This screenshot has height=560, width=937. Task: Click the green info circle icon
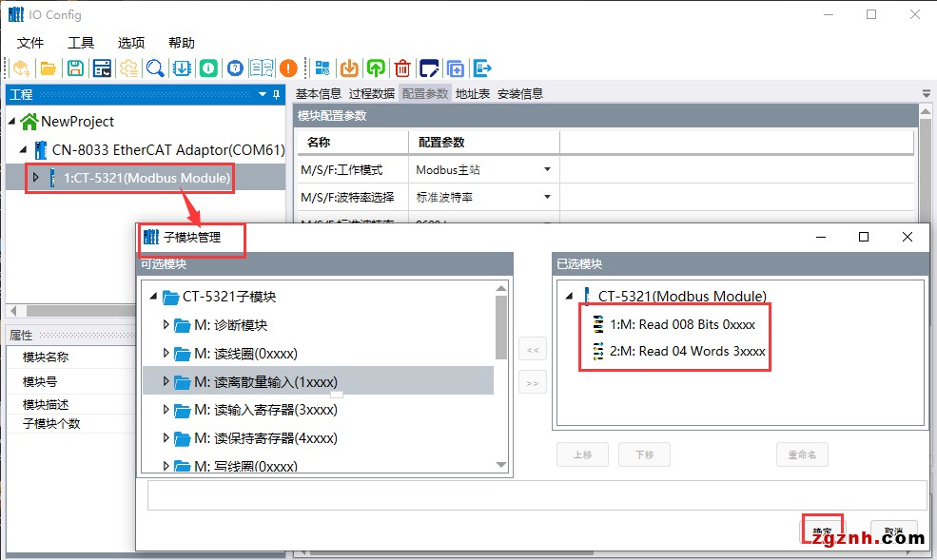click(207, 68)
